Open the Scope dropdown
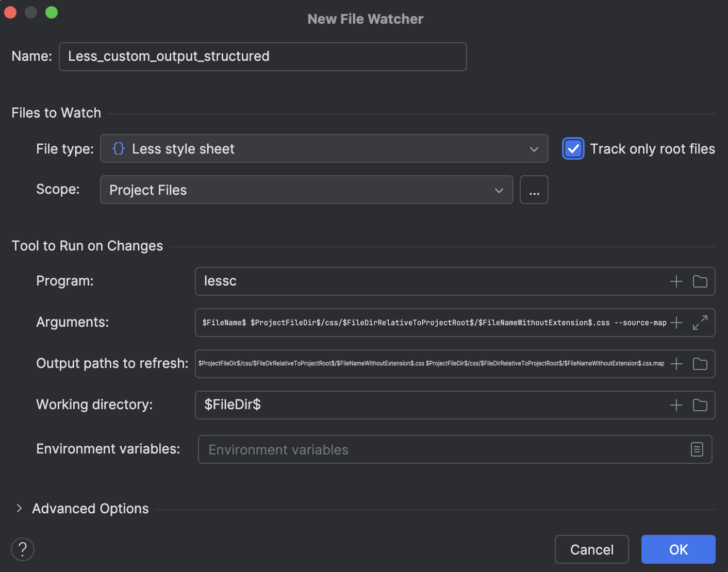The width and height of the screenshot is (728, 572). (499, 190)
